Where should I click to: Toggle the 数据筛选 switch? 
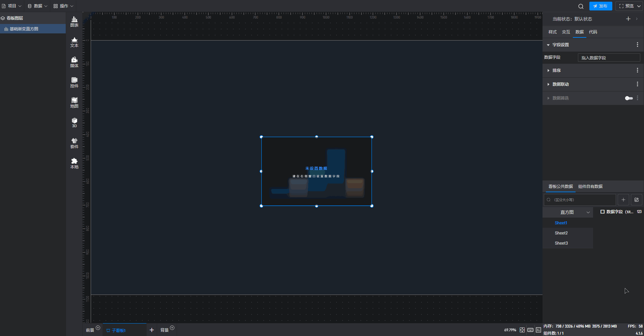click(628, 98)
